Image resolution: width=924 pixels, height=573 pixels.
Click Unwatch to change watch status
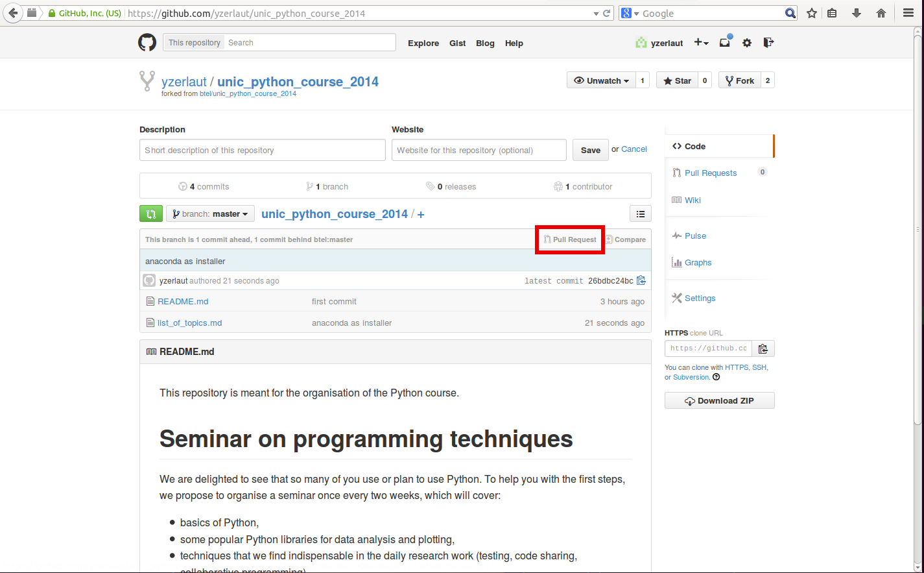click(601, 80)
